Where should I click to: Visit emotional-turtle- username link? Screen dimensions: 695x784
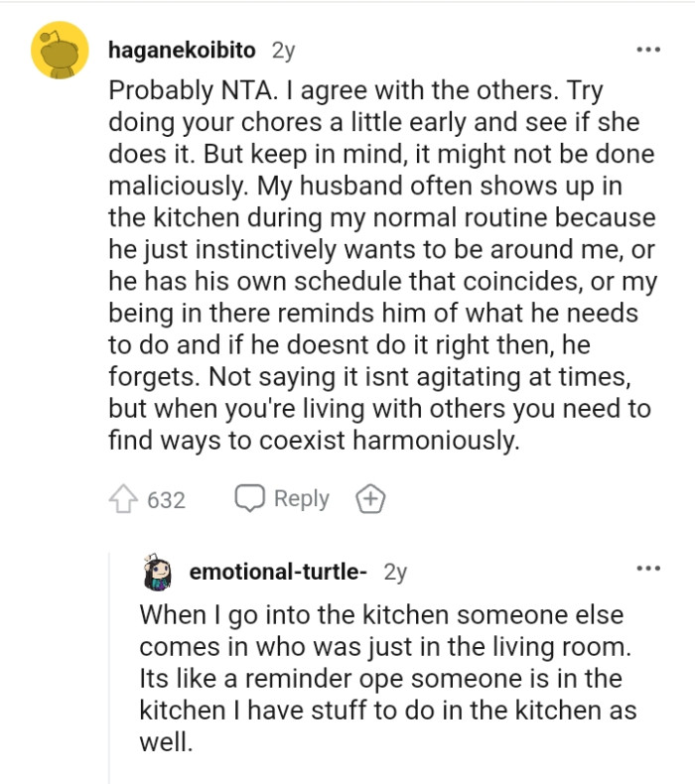tap(278, 573)
